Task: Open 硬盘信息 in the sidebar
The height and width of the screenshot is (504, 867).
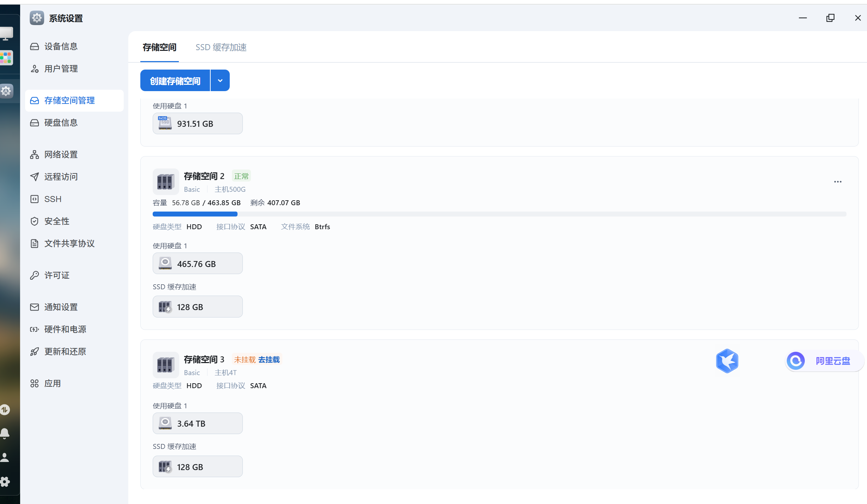Action: [61, 123]
